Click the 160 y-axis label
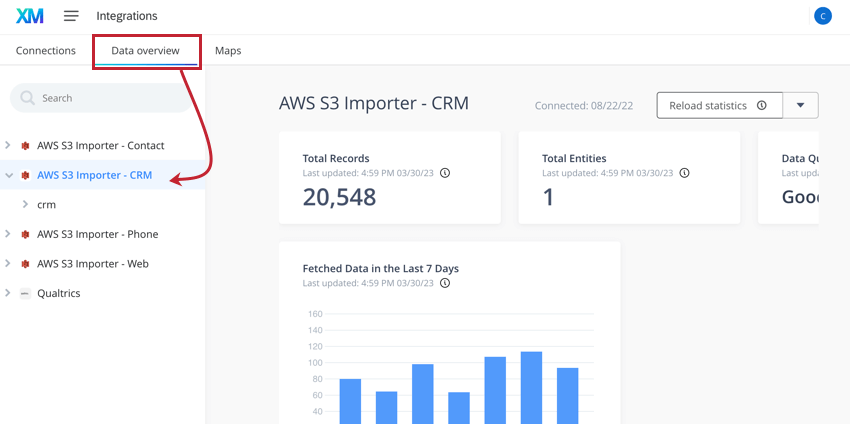 (315, 314)
